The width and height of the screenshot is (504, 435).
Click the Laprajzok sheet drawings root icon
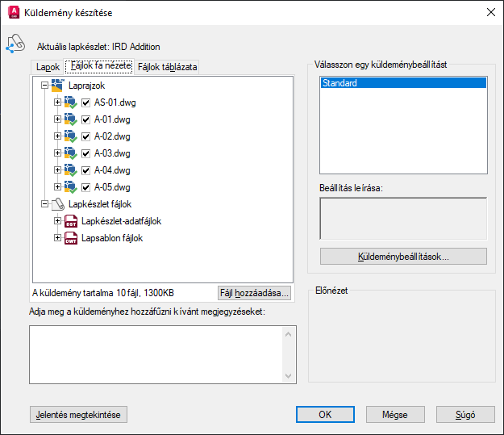pos(58,86)
